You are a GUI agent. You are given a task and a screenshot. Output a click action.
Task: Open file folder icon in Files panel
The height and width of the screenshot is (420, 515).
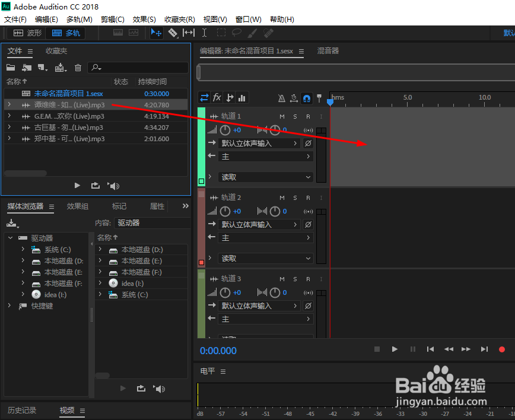pyautogui.click(x=11, y=68)
